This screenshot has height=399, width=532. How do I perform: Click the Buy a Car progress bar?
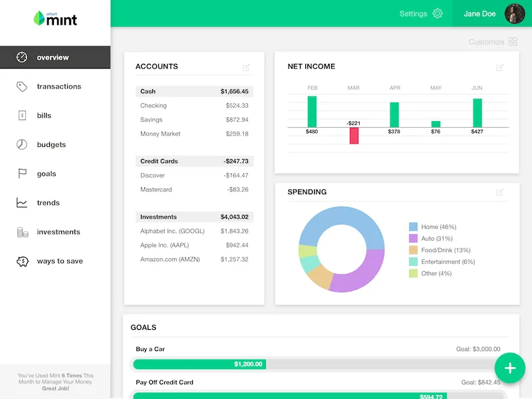(x=319, y=364)
